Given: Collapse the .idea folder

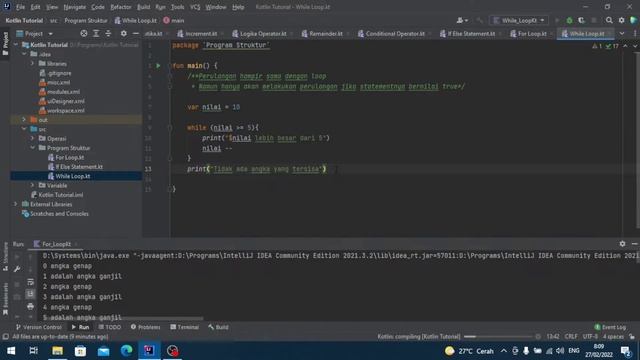Looking at the screenshot, I should (24, 54).
